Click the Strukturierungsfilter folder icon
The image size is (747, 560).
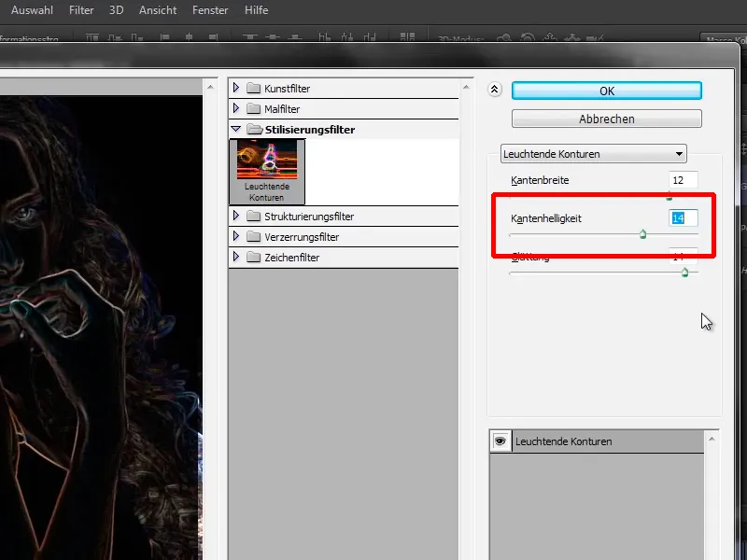[253, 217]
